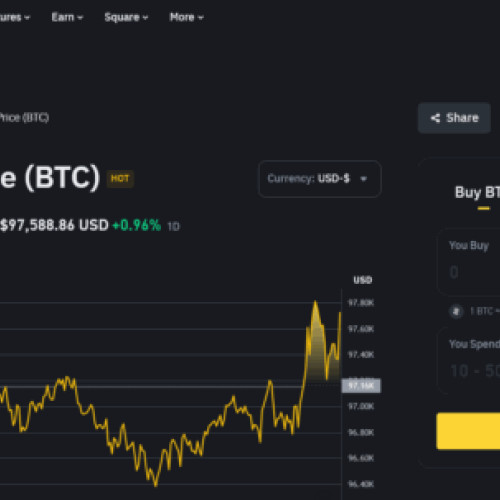Click the yellow buy button
The height and width of the screenshot is (500, 500).
coord(468,431)
